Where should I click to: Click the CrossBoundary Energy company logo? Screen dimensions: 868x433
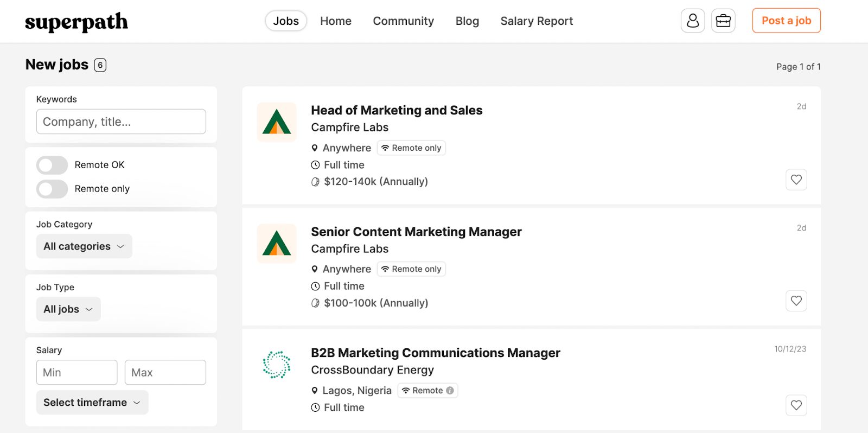point(277,365)
